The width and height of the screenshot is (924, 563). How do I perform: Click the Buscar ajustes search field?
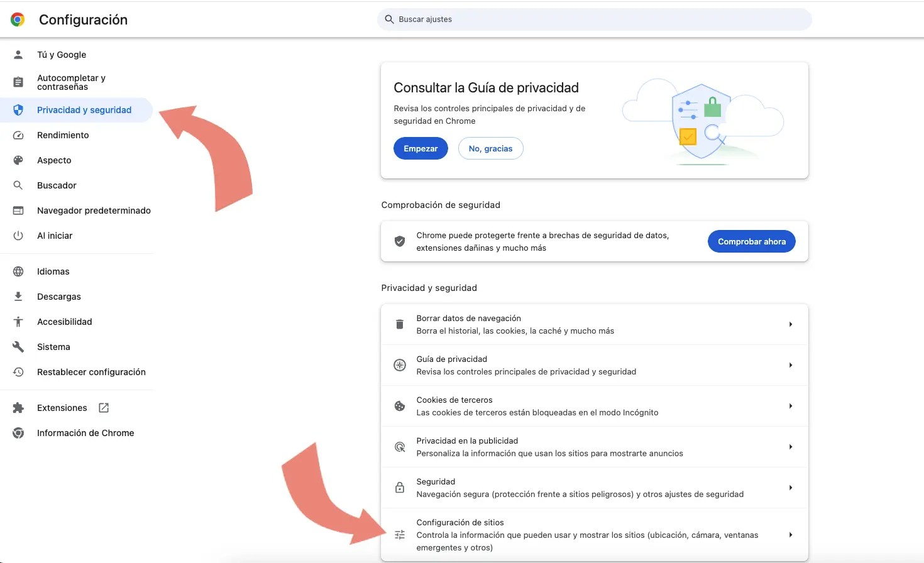pyautogui.click(x=595, y=19)
